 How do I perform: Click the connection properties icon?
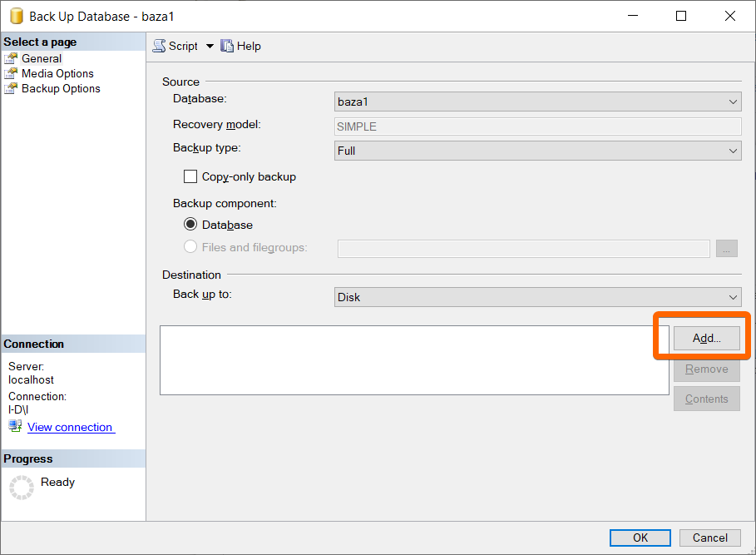[x=15, y=426]
